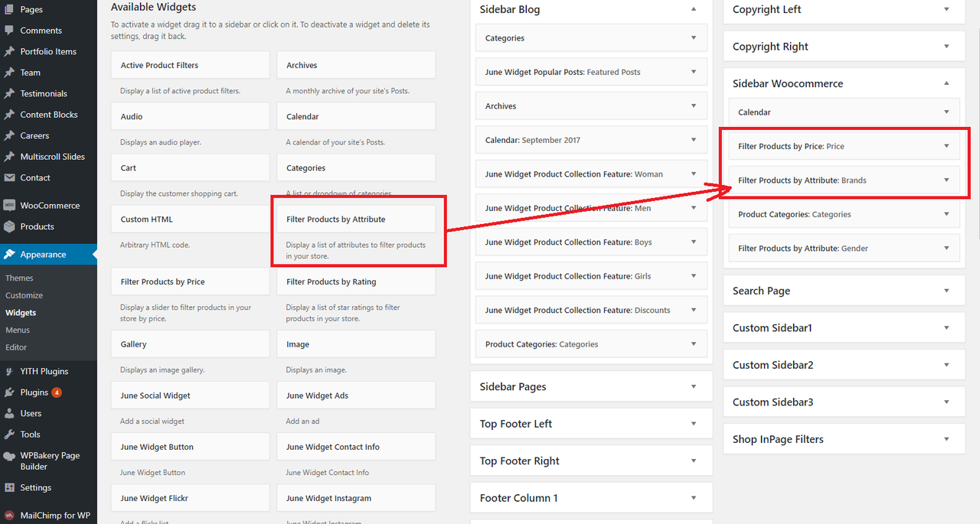
Task: Click the MailChimp for WP icon
Action: coord(9,516)
